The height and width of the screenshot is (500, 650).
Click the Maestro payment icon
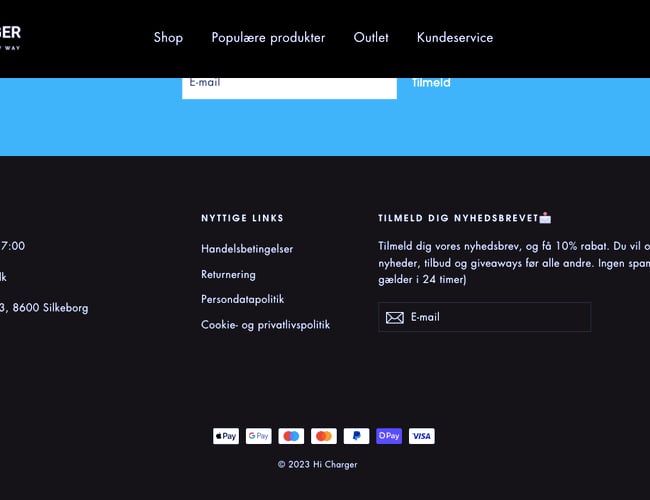(291, 436)
